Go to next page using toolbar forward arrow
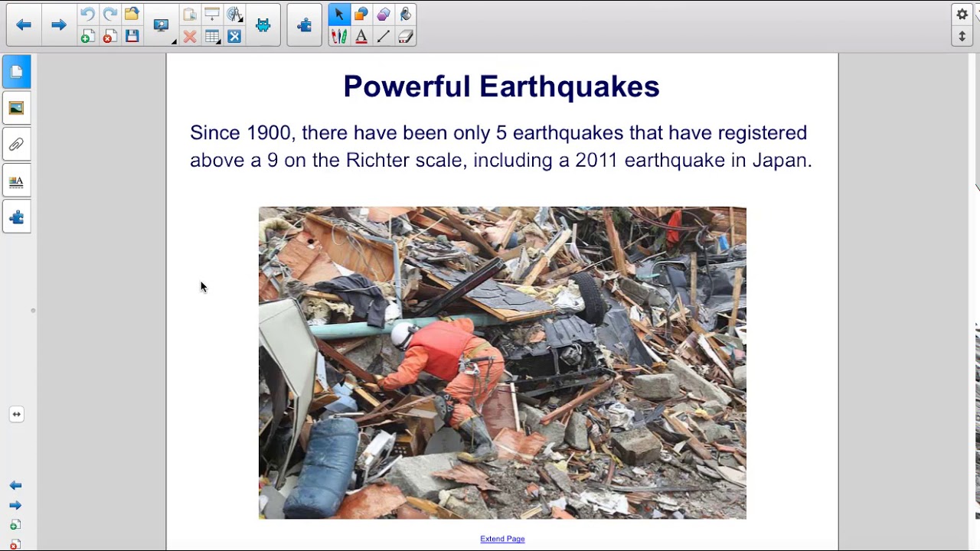This screenshot has width=980, height=551. tap(58, 25)
